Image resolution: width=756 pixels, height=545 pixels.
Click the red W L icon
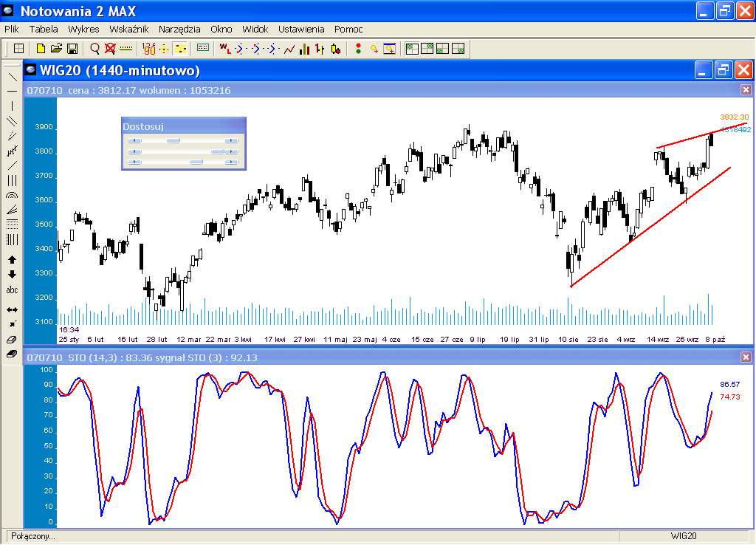224,49
